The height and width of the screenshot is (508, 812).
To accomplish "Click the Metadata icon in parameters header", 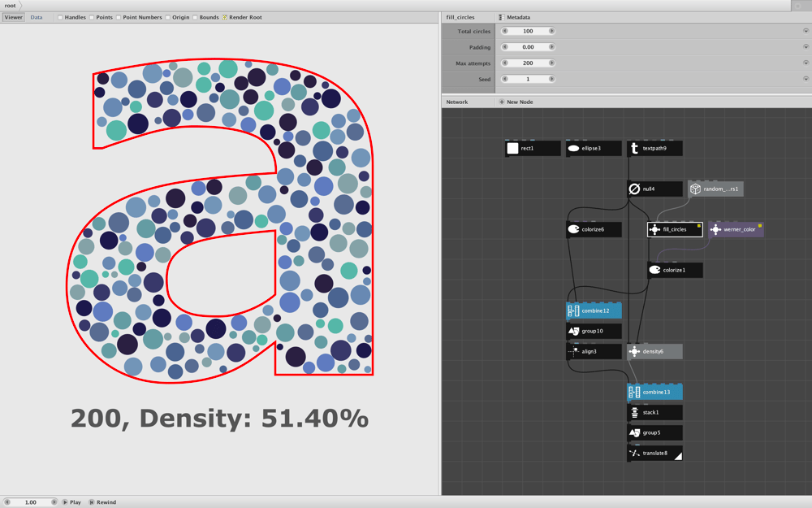I will (x=501, y=18).
